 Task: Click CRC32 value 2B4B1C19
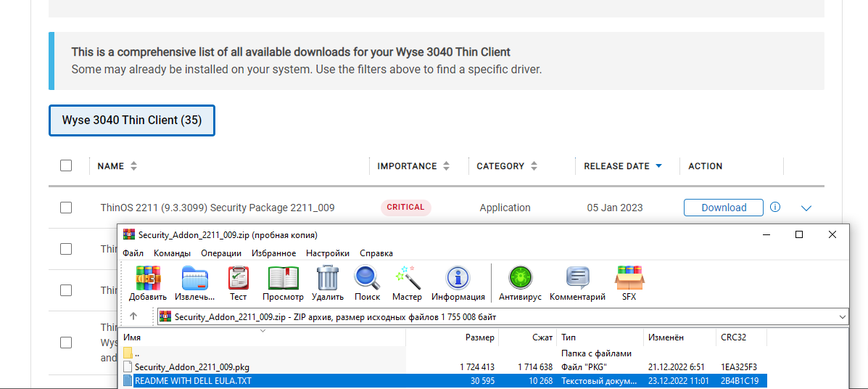tap(739, 381)
